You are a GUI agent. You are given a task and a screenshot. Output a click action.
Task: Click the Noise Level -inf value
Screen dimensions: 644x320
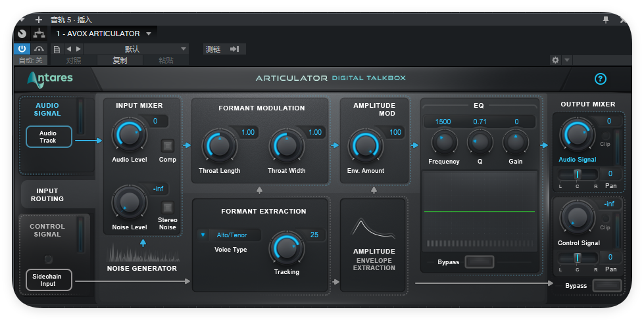click(158, 189)
